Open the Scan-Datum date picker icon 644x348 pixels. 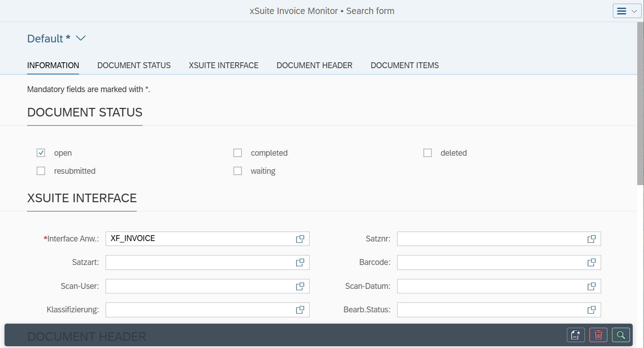(591, 286)
